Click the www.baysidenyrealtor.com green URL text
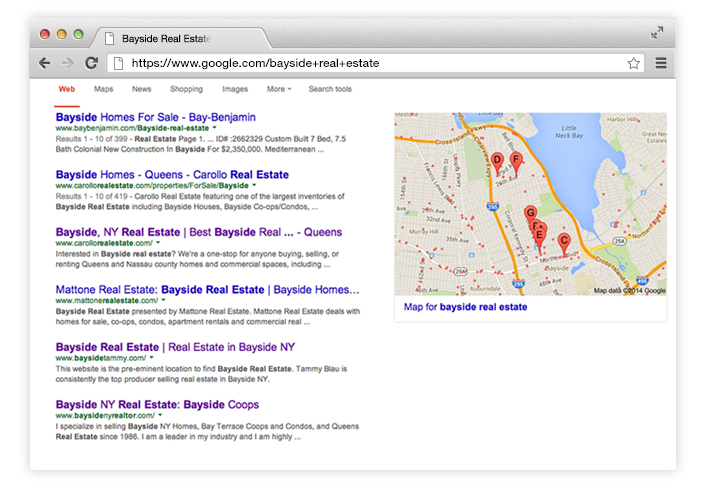Viewport: 702px width, 501px height. [x=105, y=415]
